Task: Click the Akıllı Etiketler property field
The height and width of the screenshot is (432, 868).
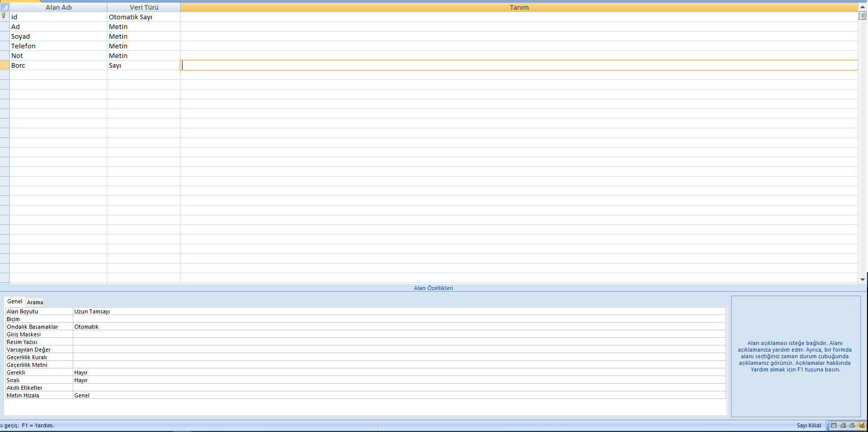Action: point(399,388)
